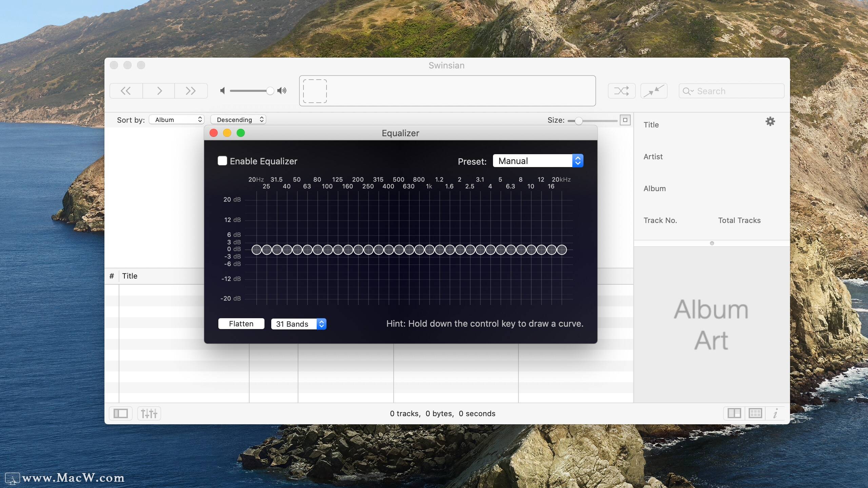Click the fast forward double-arrow icon

coord(191,90)
